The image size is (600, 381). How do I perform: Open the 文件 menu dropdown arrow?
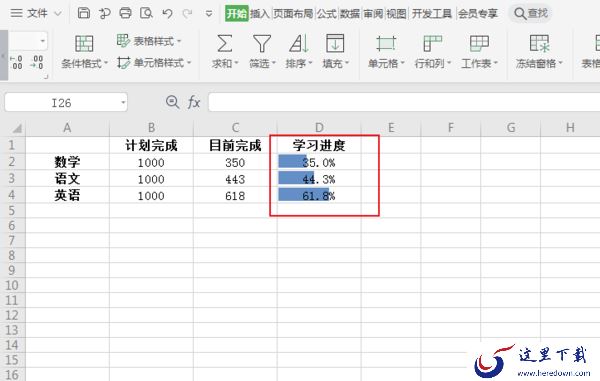58,14
